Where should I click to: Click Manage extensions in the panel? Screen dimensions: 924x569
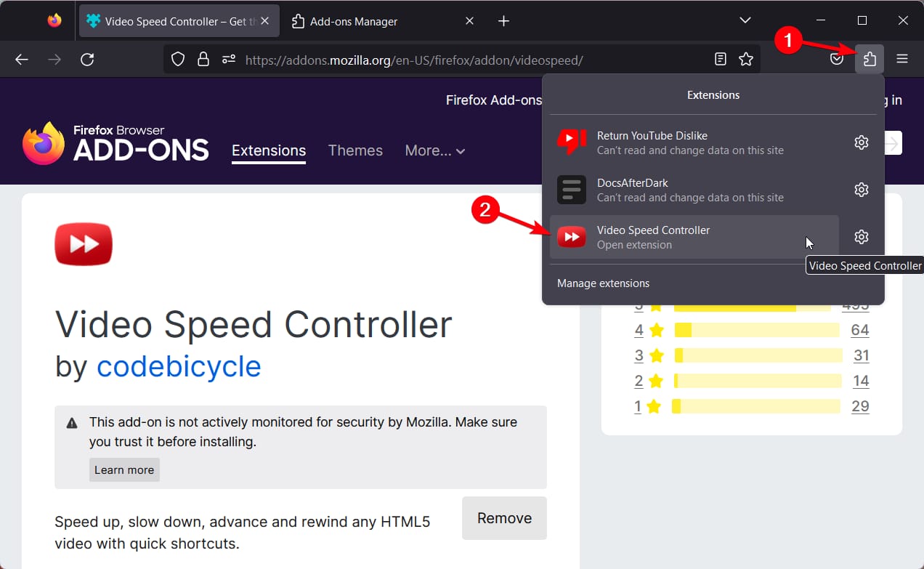(x=603, y=283)
